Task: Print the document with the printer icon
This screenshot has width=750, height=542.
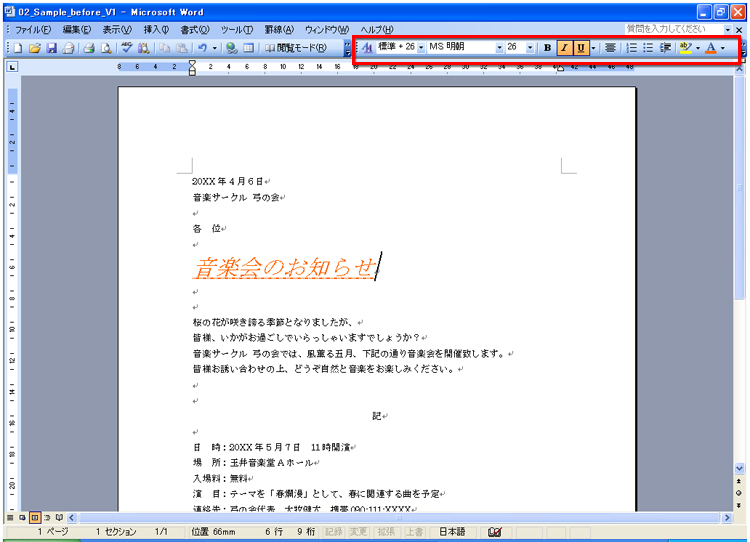Action: (88, 48)
